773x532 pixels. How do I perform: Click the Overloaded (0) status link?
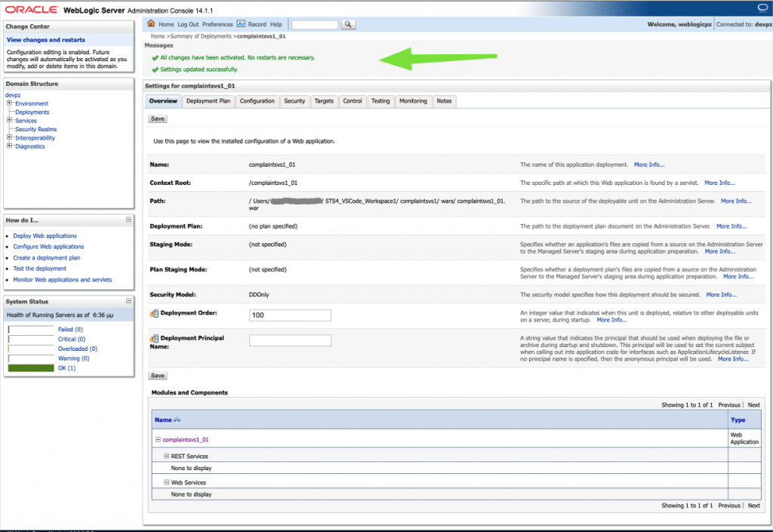(x=78, y=349)
